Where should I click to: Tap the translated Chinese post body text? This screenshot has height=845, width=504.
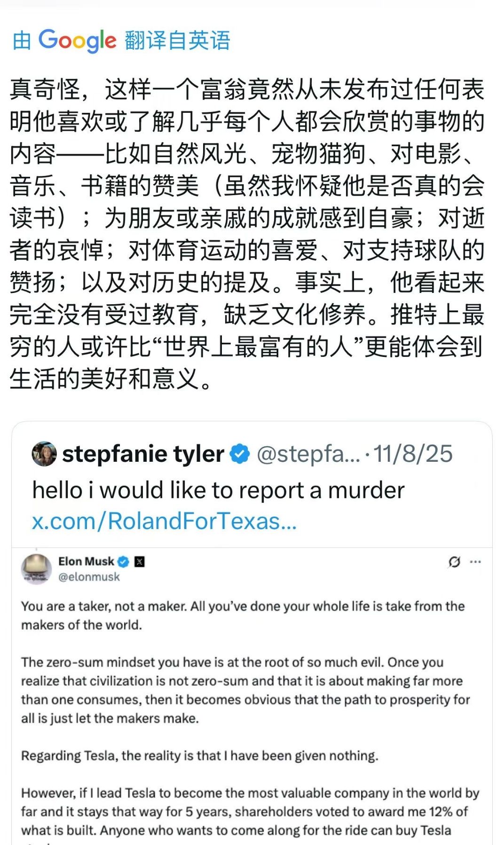click(247, 234)
